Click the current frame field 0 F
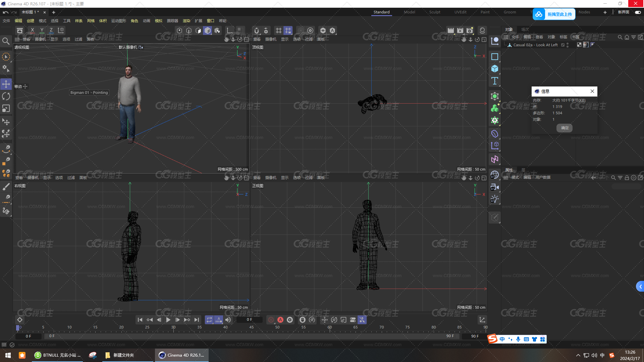This screenshot has height=362, width=644. [249, 320]
